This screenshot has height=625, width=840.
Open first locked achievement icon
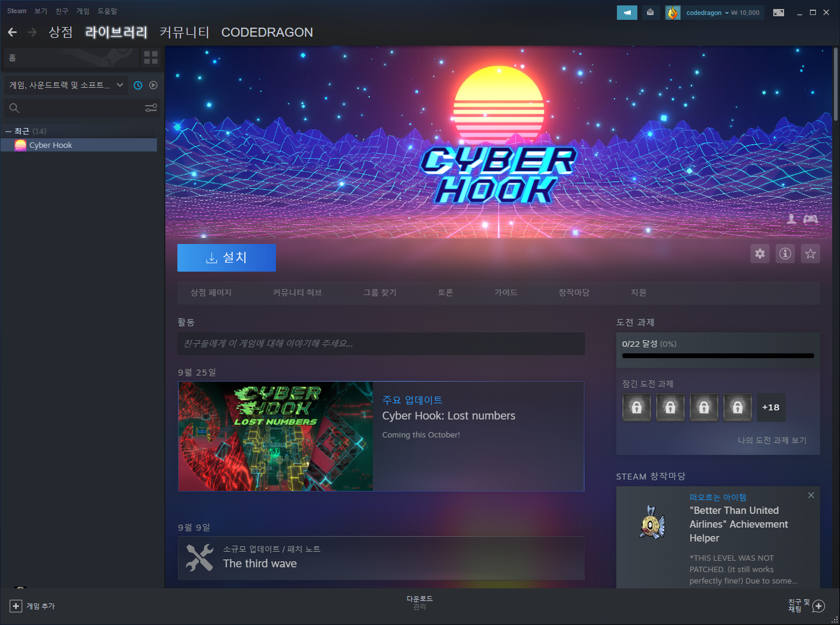637,407
